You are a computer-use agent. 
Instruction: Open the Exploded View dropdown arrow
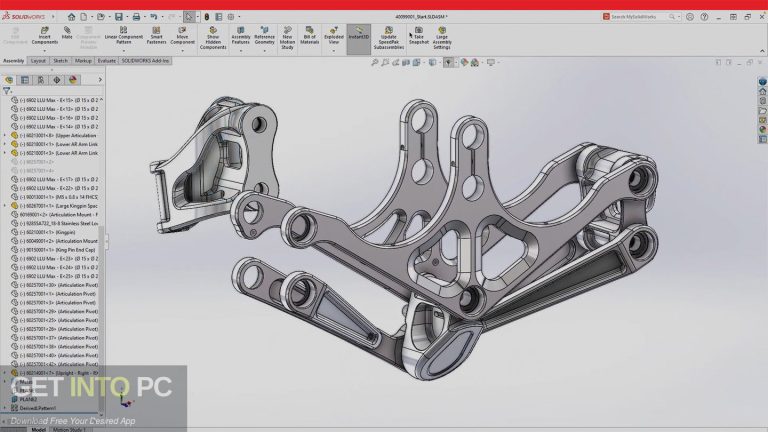pos(334,50)
